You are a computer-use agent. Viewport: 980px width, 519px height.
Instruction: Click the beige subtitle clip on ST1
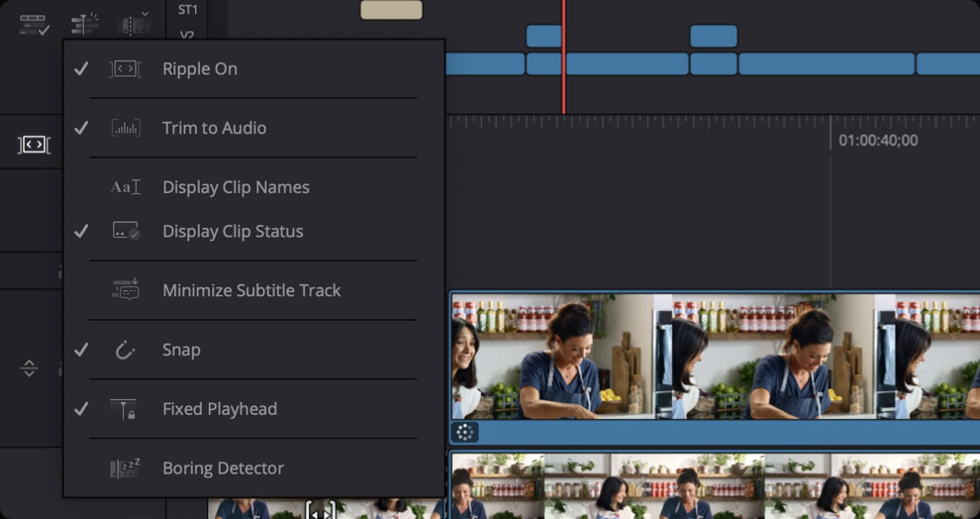click(x=391, y=10)
